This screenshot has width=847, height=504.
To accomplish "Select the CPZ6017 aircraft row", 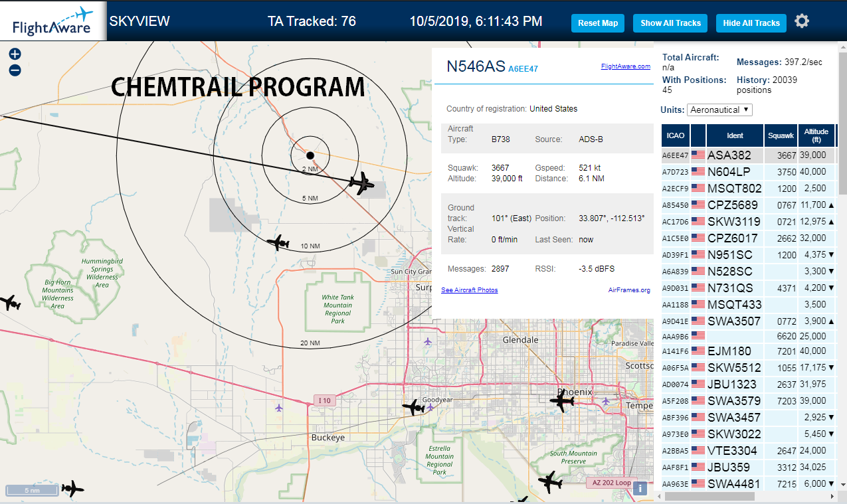I will pos(748,238).
